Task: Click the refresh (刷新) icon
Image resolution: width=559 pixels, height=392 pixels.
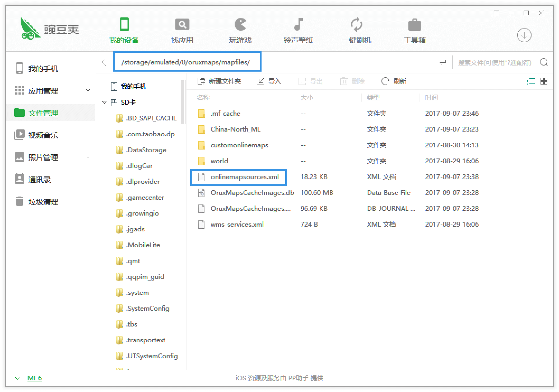Action: (385, 81)
